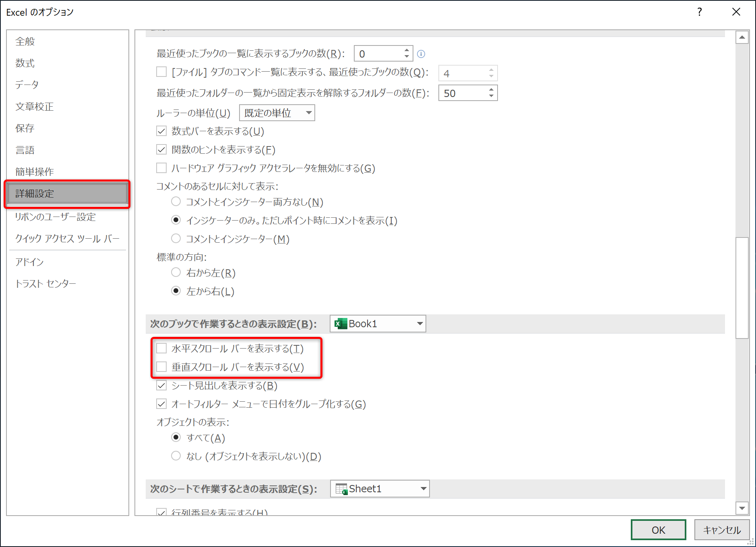Switch to 文章校正 settings
The image size is (756, 547).
pos(67,107)
